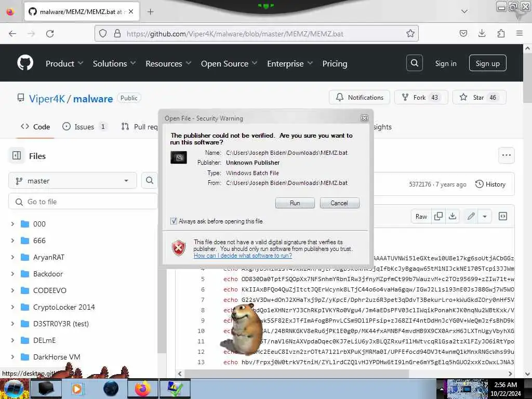Image resolution: width=532 pixels, height=399 pixels.
Task: Copy raw file with the copy icon
Action: 438,216
